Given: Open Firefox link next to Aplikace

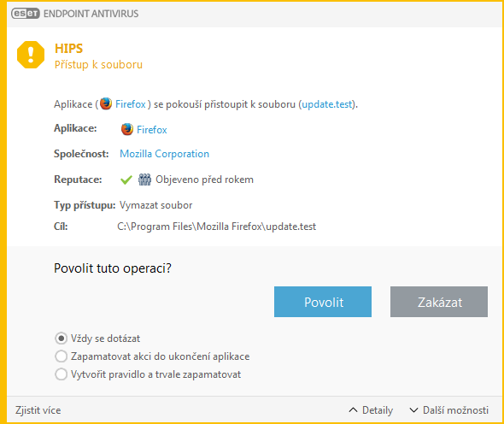Looking at the screenshot, I should 152,130.
